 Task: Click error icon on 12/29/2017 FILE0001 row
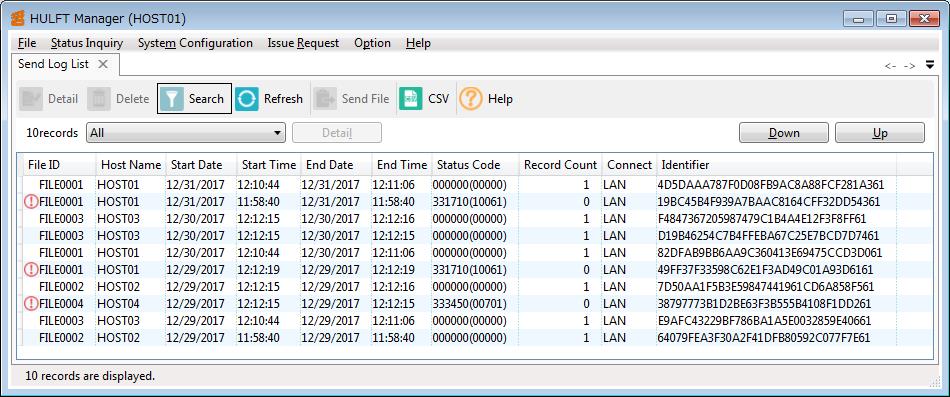[31, 270]
